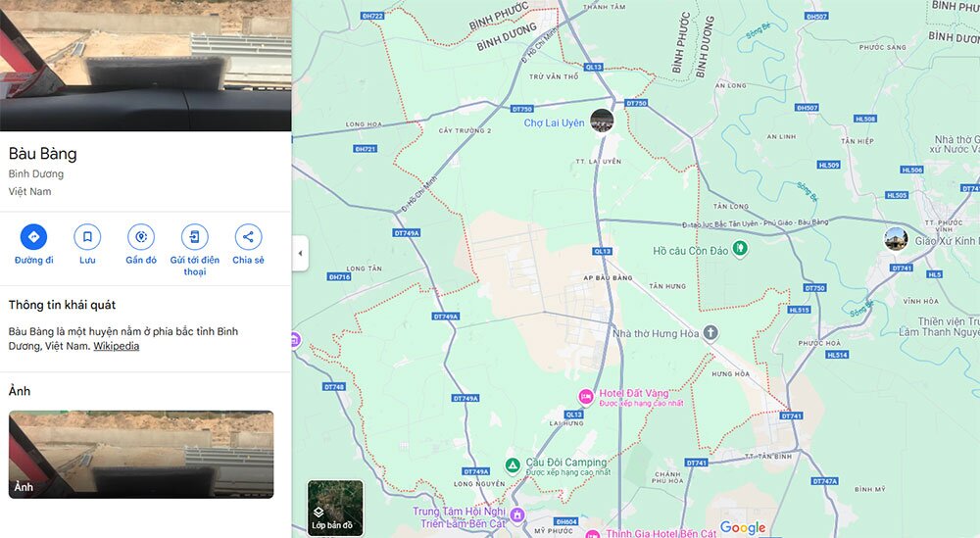
Task: Click the Chợ Lai Uyên photo marker
Action: [602, 122]
